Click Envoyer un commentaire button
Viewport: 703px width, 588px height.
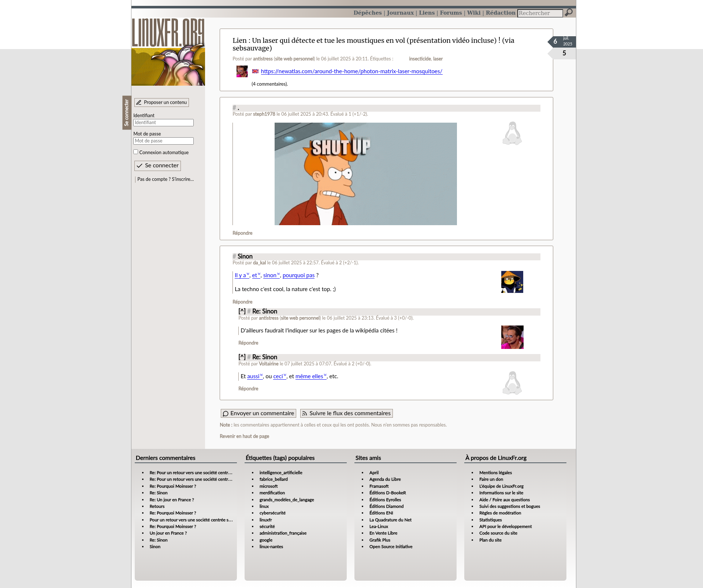[x=258, y=413]
